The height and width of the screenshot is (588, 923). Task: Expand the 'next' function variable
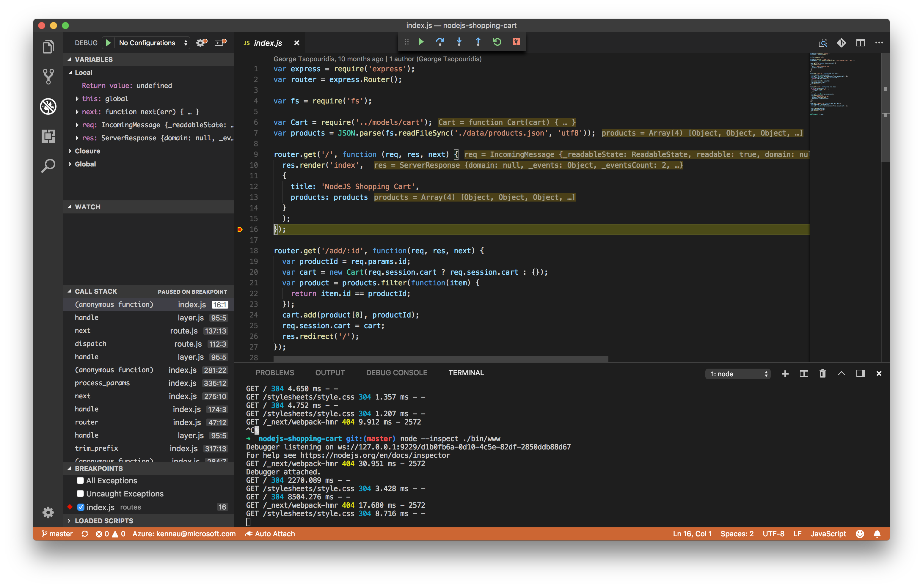coord(77,111)
